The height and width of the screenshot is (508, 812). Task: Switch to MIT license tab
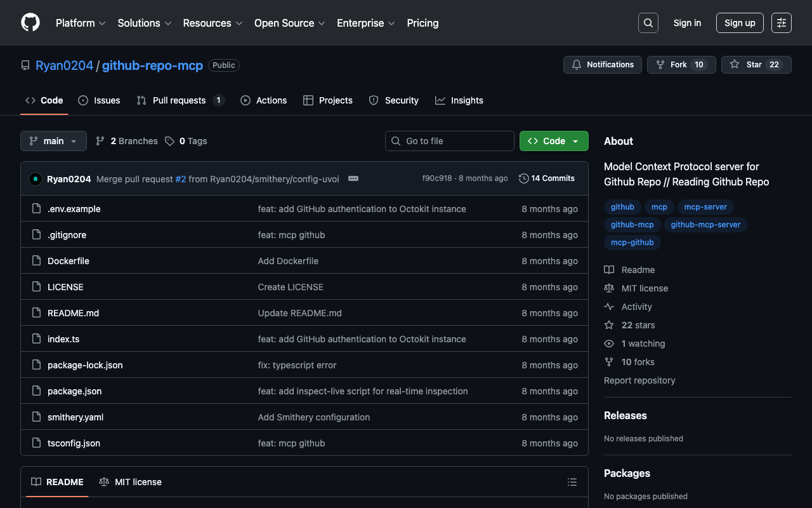(131, 482)
